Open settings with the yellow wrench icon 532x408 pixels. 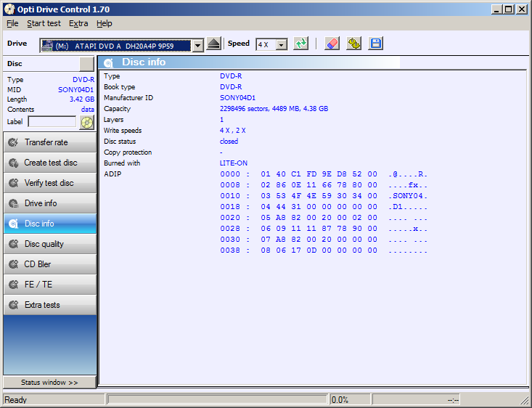(354, 44)
